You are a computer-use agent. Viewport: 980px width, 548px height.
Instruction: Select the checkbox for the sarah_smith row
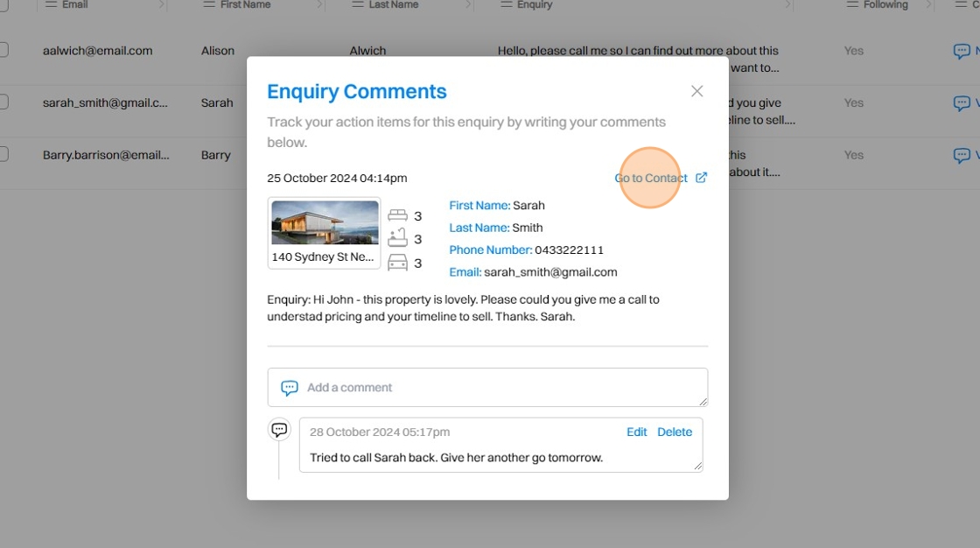[x=3, y=102]
